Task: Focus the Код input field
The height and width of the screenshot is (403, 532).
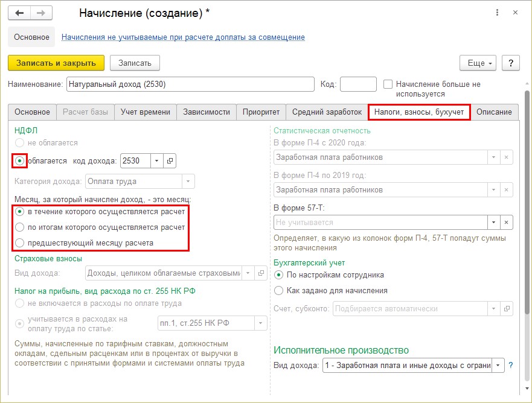Action: click(x=358, y=84)
